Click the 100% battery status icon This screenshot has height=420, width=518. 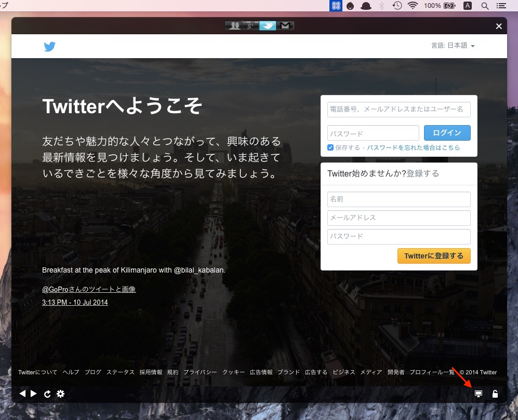pos(440,6)
